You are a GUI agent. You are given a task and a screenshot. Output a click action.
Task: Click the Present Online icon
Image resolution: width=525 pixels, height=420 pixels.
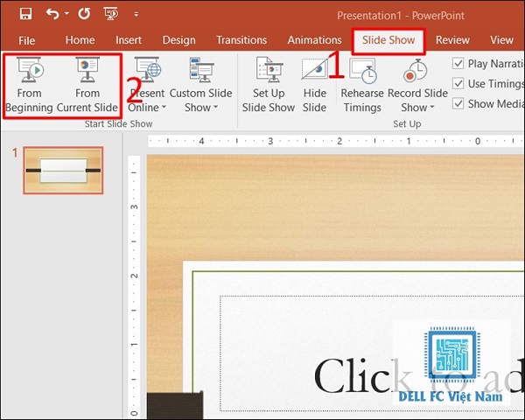147,70
